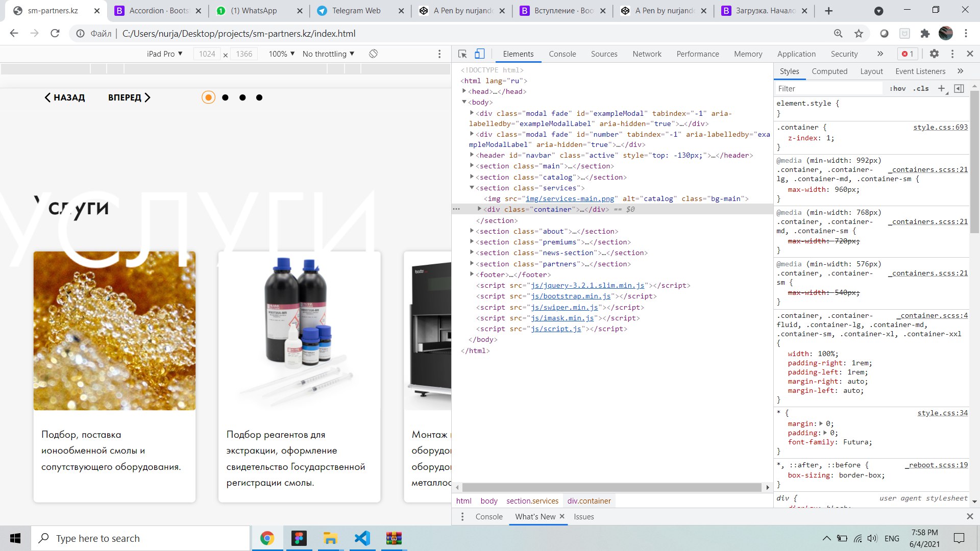The image size is (980, 551).
Task: Go back in browser history
Action: [x=14, y=33]
